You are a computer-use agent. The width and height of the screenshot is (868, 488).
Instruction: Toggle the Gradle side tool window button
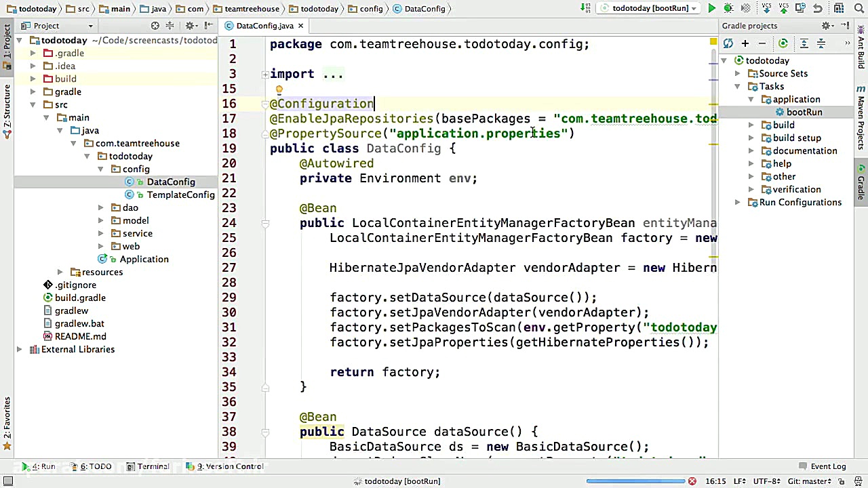click(x=861, y=183)
